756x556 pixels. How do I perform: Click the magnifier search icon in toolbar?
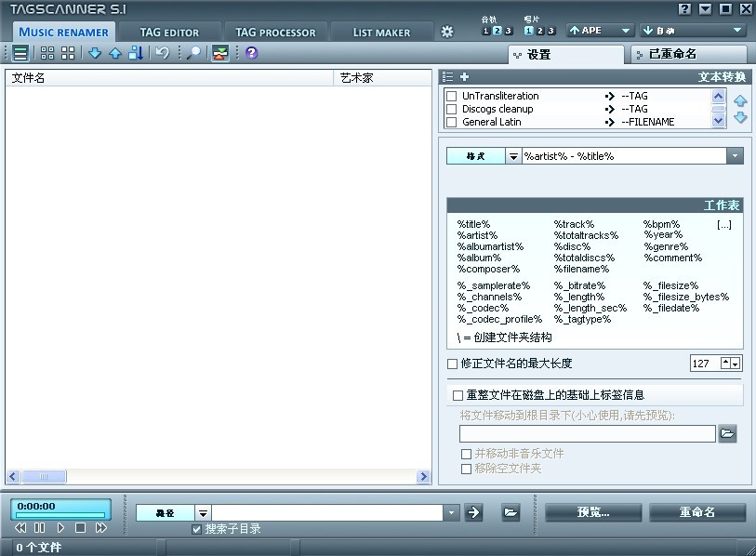(x=193, y=53)
